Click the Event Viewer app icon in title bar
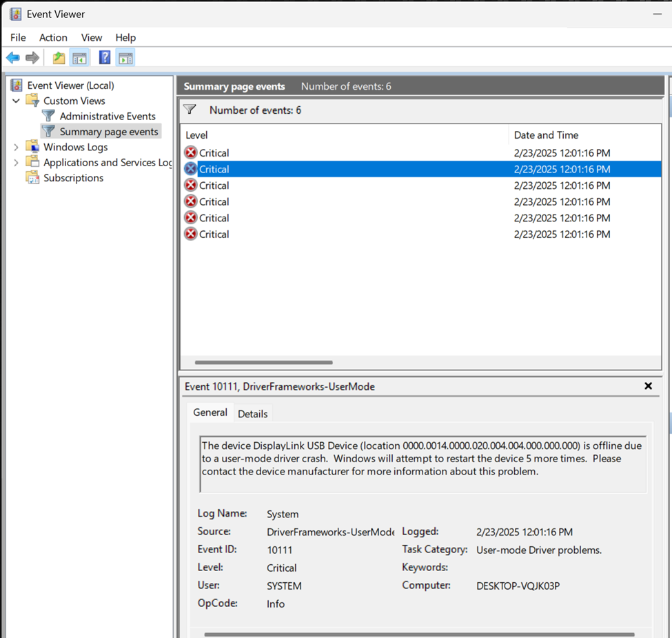This screenshot has height=638, width=672. [16, 14]
